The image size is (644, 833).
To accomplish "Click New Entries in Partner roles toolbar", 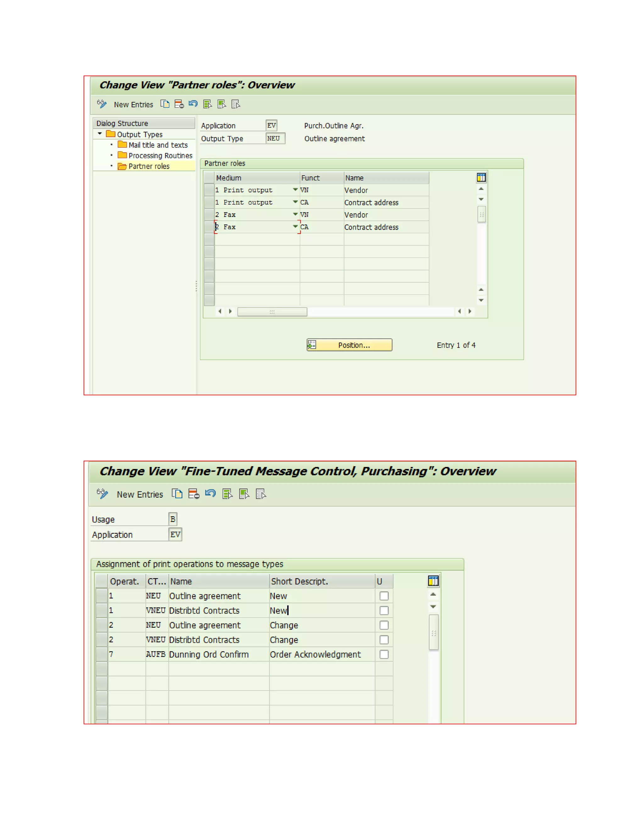I will (134, 104).
